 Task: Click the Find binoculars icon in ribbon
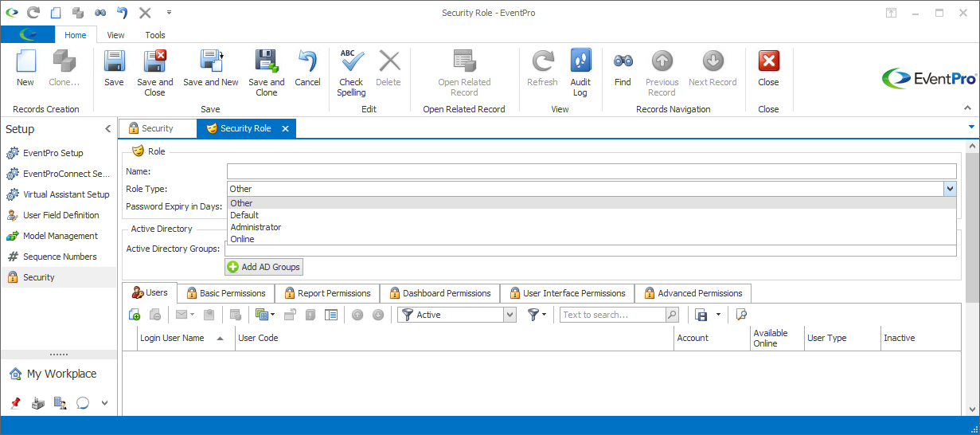click(x=623, y=61)
